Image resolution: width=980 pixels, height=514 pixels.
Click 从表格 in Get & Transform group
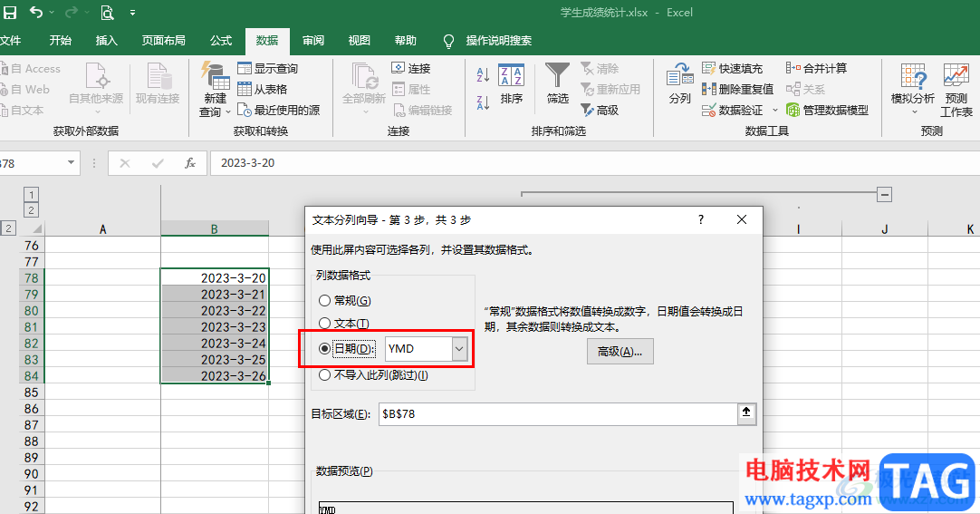(x=263, y=89)
